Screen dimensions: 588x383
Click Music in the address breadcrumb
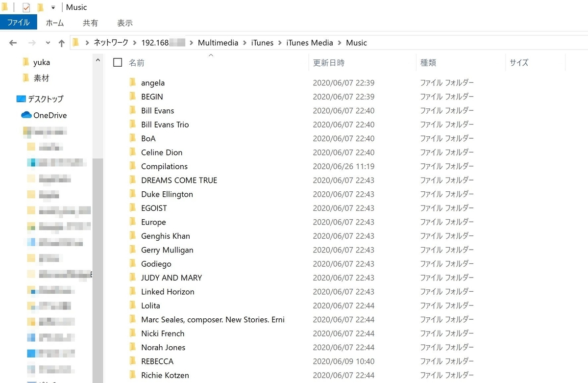tap(356, 43)
